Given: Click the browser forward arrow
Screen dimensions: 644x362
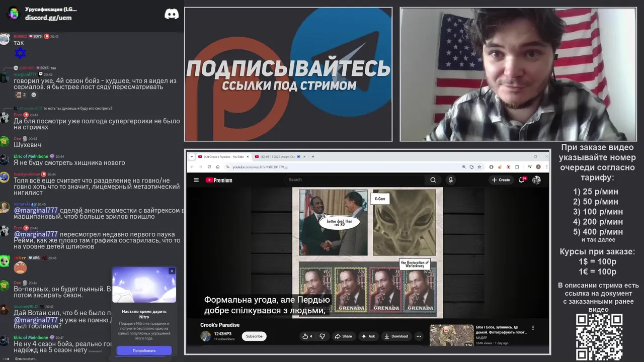Looking at the screenshot, I should coord(200,167).
